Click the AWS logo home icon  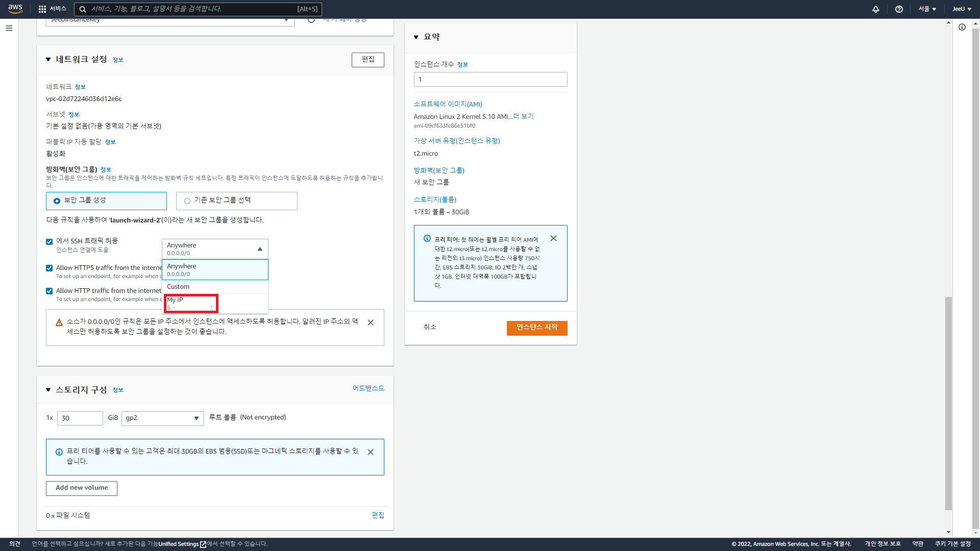pyautogui.click(x=15, y=9)
